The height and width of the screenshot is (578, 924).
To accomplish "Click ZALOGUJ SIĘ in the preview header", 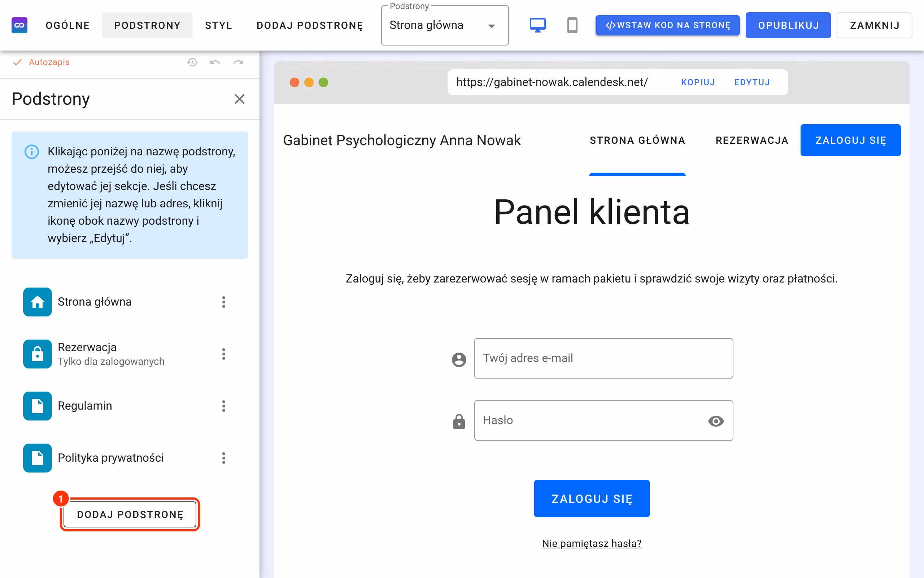I will 850,140.
